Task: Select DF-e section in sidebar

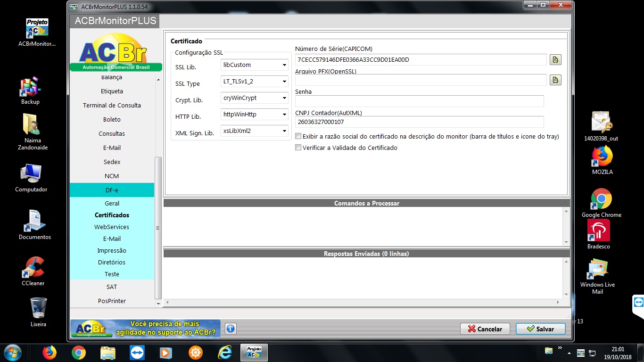Action: point(112,190)
